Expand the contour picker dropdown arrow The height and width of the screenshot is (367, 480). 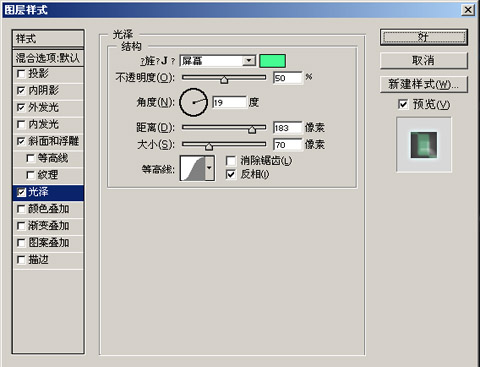pos(209,168)
